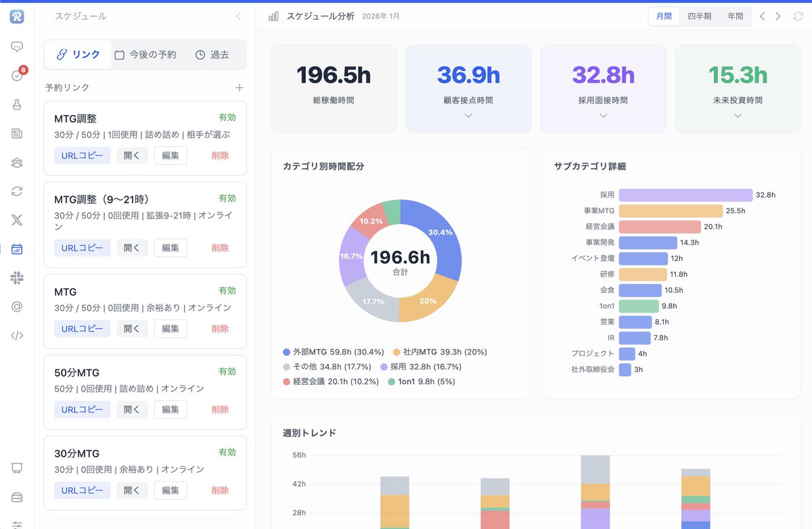Select the 四半期 period tab
The height and width of the screenshot is (529, 812).
point(699,16)
